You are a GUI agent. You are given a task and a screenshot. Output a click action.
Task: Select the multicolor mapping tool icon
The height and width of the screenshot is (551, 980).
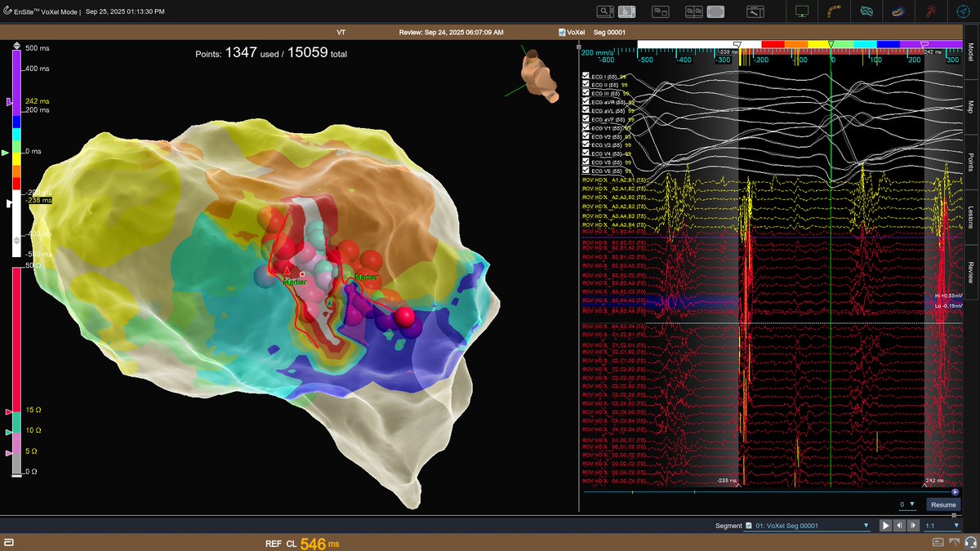tap(898, 11)
